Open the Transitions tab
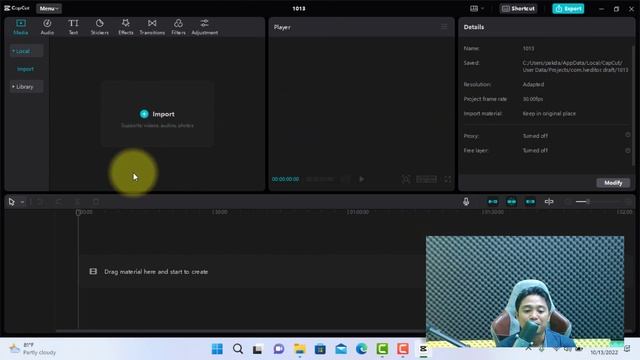The width and height of the screenshot is (640, 360). [152, 27]
